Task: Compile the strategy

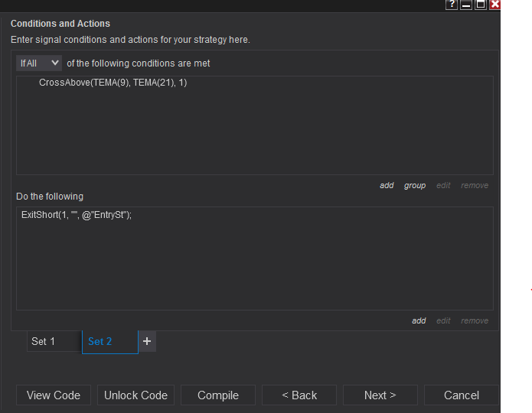Action: (x=218, y=395)
